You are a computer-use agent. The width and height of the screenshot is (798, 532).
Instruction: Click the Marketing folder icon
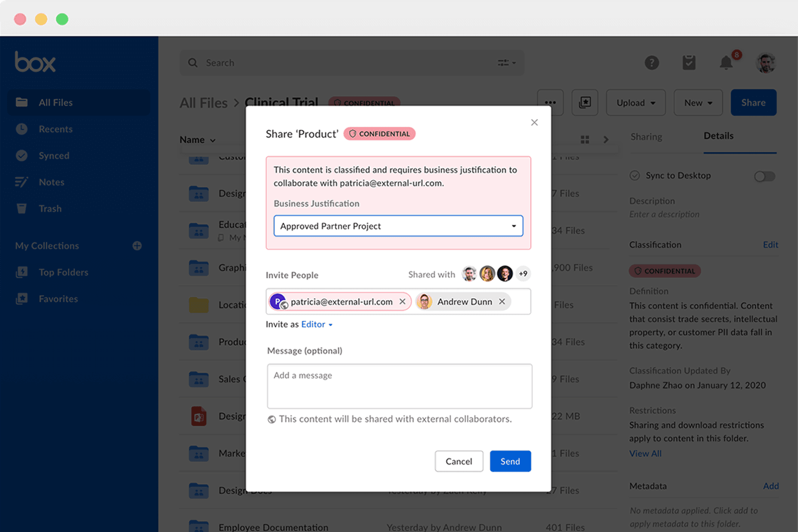199,454
